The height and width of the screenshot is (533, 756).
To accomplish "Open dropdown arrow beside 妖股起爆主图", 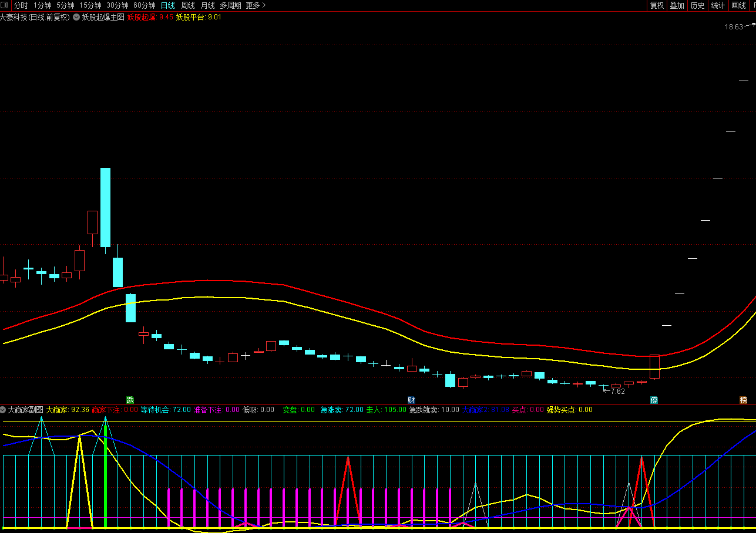I will (x=76, y=17).
